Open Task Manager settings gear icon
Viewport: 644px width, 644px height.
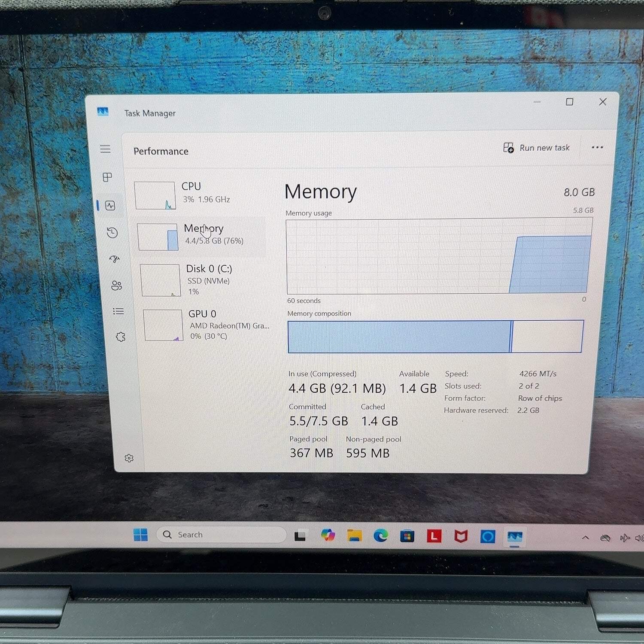[129, 458]
